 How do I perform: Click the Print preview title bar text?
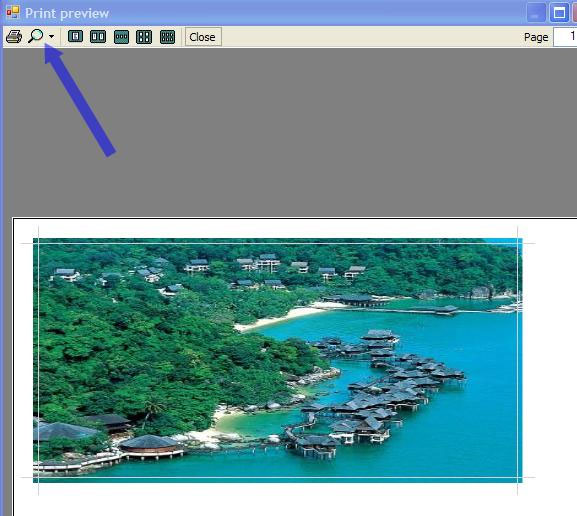(67, 14)
